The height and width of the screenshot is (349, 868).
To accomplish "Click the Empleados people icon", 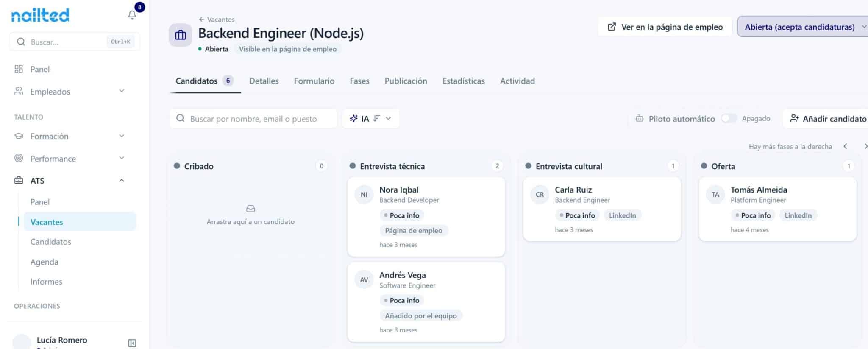I will tap(19, 91).
